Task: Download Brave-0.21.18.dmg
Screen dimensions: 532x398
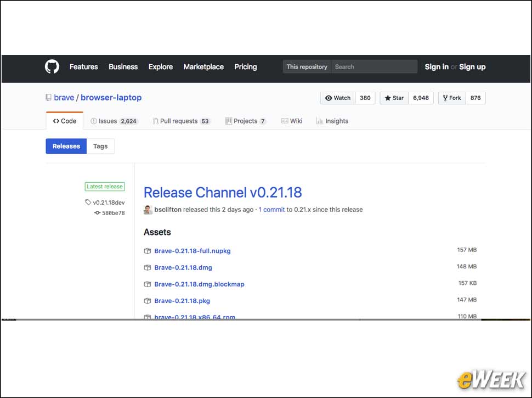Action: click(183, 267)
